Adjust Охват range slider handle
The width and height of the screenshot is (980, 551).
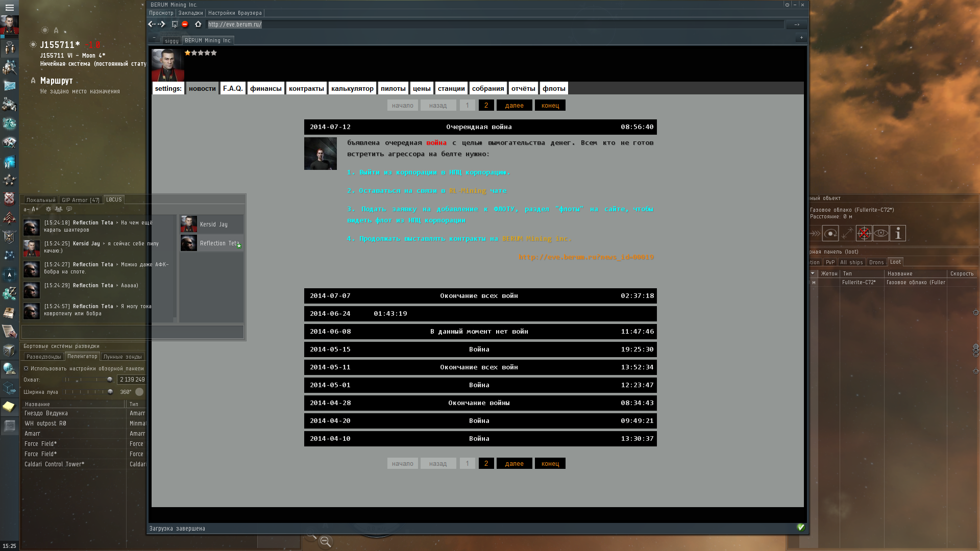click(109, 380)
